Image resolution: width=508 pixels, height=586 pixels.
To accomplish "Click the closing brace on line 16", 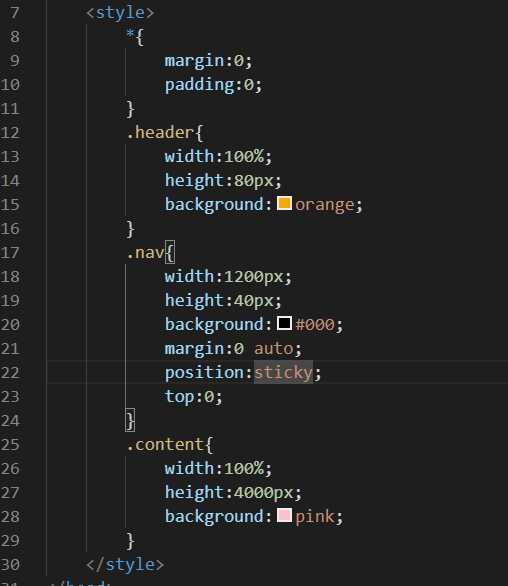I will 130,229.
